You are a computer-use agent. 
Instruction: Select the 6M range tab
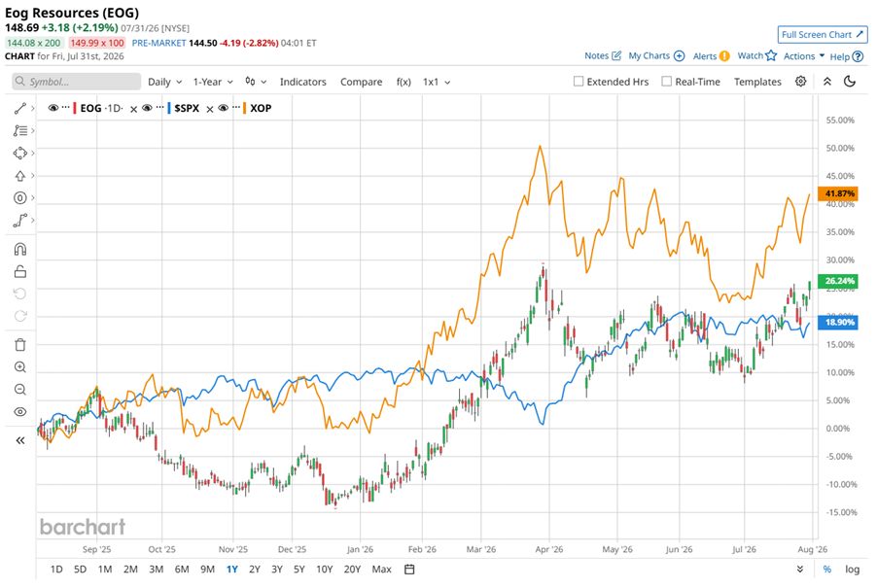[182, 569]
